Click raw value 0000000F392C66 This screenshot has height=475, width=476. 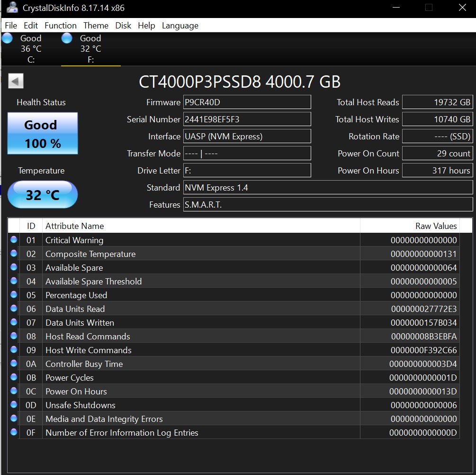pos(424,350)
